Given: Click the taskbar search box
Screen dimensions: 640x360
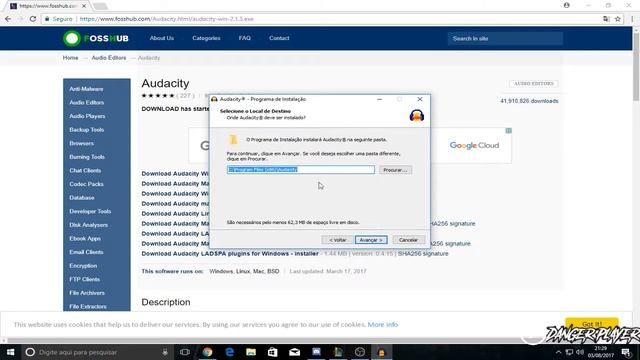Looking at the screenshot, I should [x=96, y=352].
